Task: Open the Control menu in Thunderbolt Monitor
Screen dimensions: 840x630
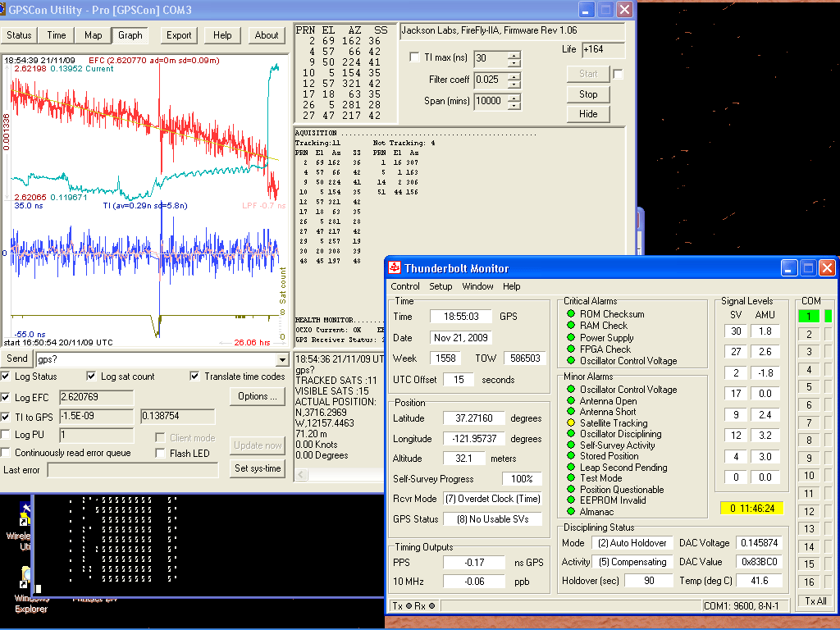Action: [x=405, y=286]
